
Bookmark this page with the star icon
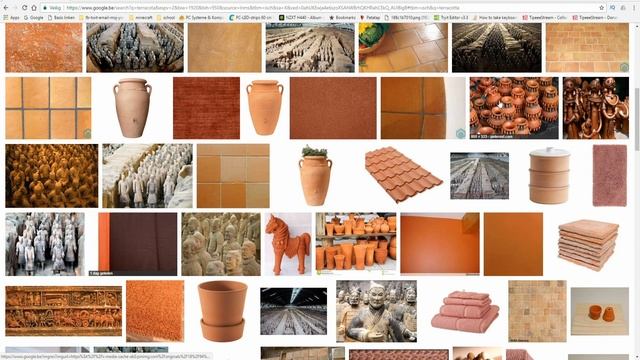(602, 8)
